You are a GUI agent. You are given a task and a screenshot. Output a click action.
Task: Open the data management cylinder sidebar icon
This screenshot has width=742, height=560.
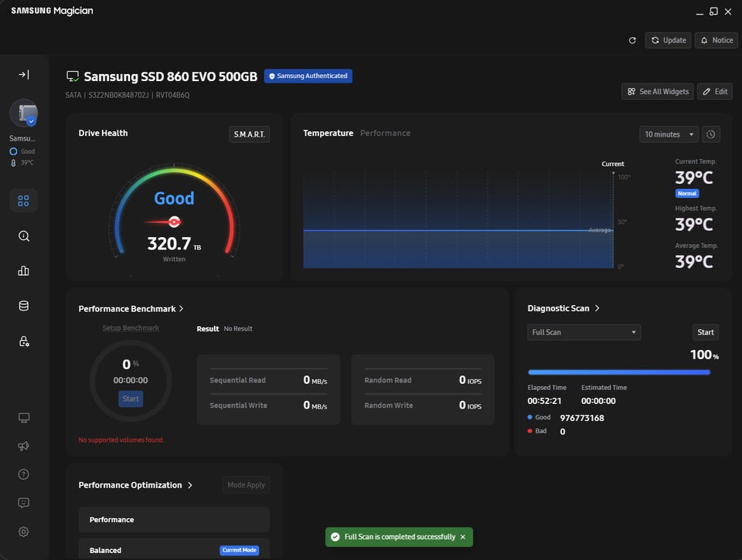click(x=24, y=306)
